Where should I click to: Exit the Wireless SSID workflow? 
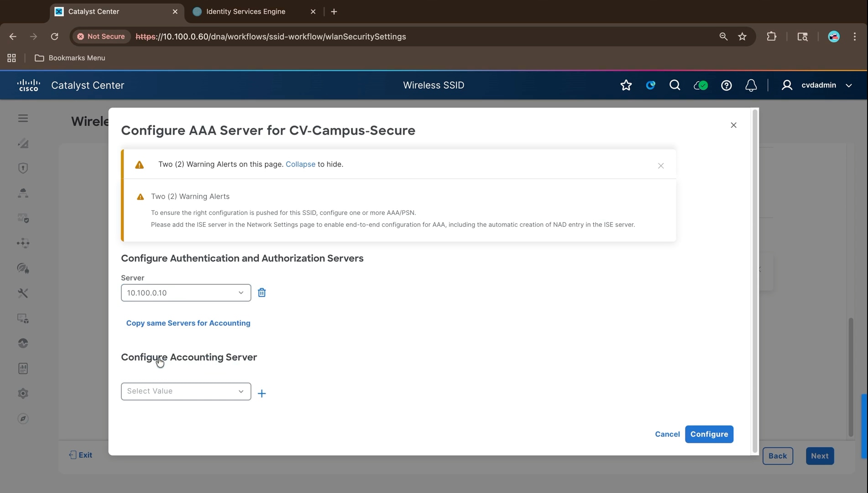click(x=81, y=455)
